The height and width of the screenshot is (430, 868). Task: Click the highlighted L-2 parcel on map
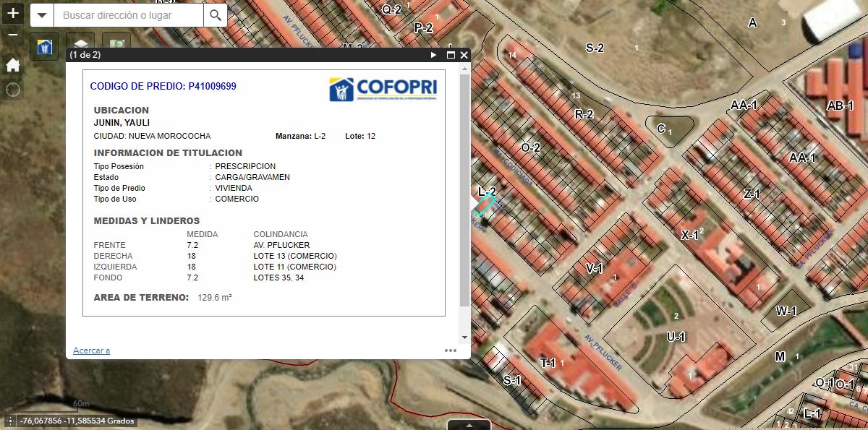(x=484, y=205)
